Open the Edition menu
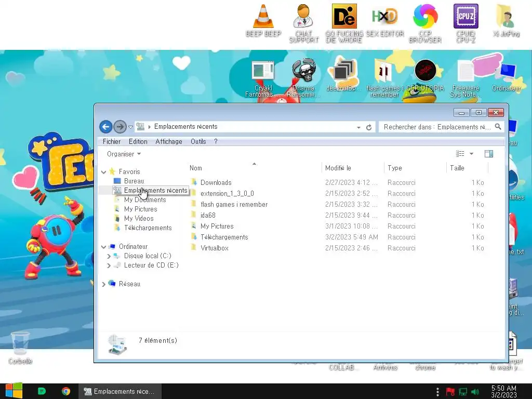This screenshot has height=399, width=532. [x=138, y=141]
